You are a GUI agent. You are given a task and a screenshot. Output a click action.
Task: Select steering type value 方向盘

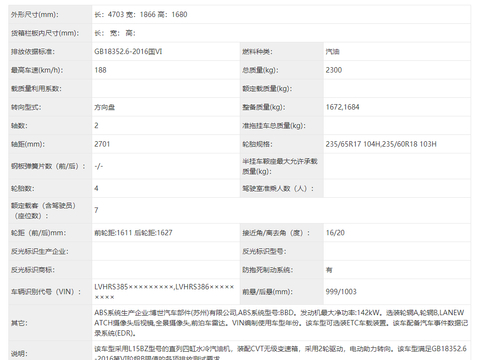click(105, 107)
